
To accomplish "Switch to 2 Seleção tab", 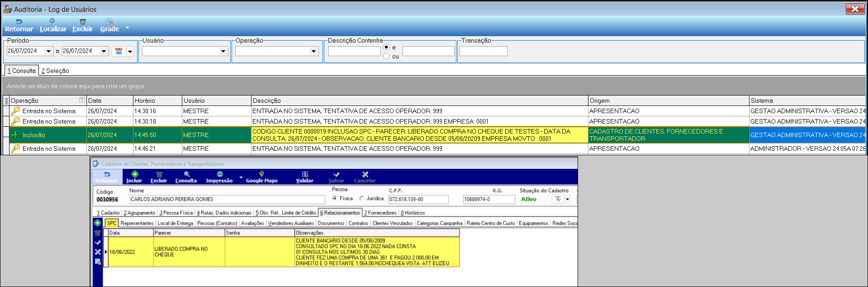I will [x=55, y=71].
